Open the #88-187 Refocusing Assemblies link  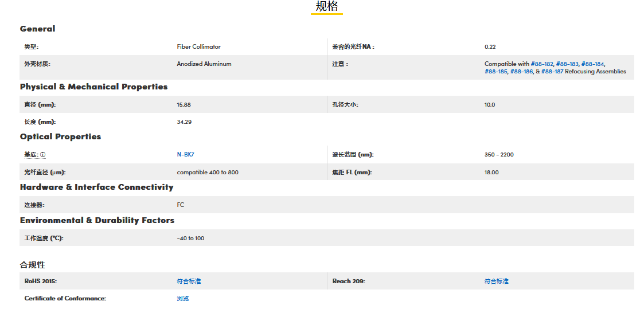click(x=552, y=72)
